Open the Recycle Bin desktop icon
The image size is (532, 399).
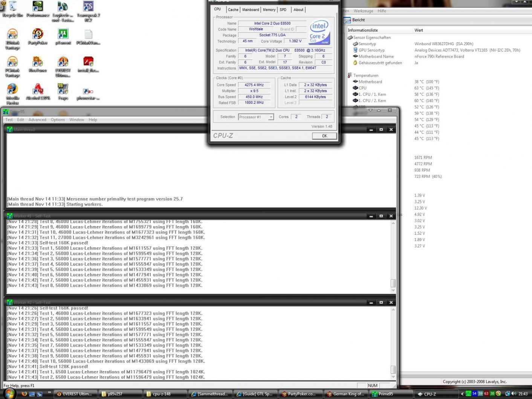pos(12,9)
